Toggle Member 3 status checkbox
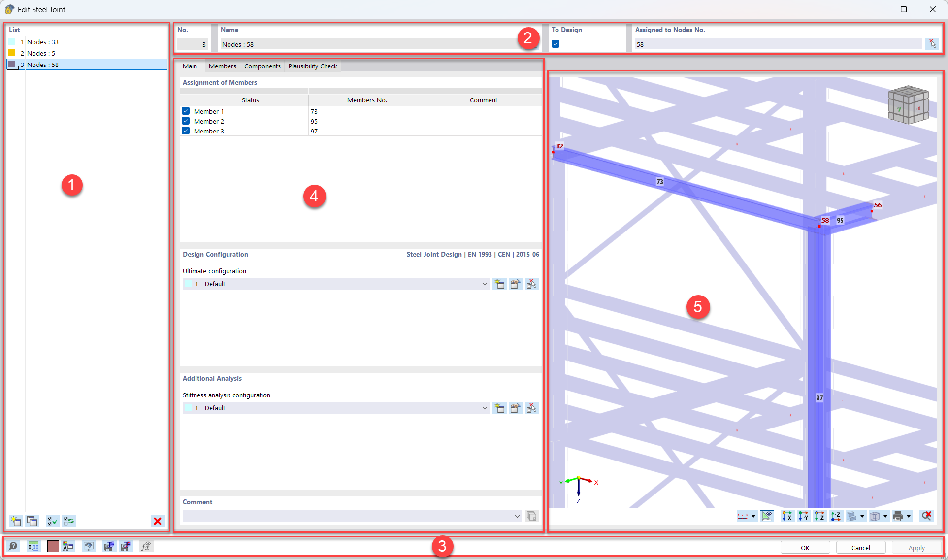 tap(186, 131)
